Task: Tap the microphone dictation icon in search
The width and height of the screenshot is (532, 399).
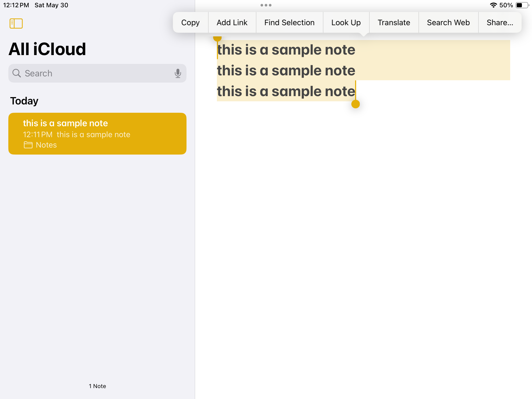Action: tap(178, 74)
